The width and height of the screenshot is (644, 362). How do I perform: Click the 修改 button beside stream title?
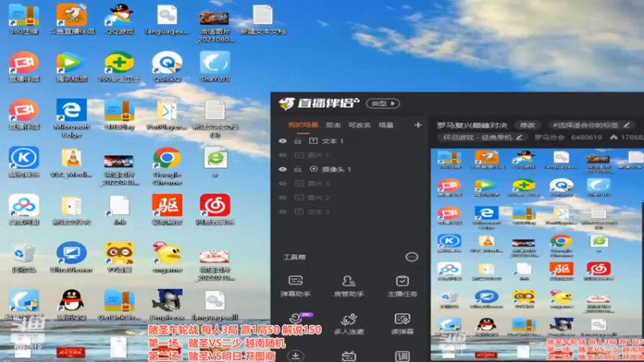[527, 125]
